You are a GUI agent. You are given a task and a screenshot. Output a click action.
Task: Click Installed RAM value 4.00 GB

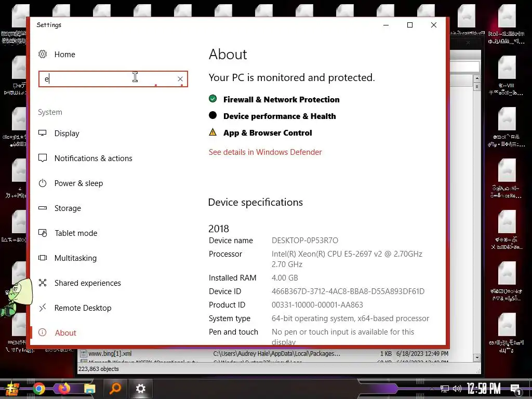pyautogui.click(x=285, y=278)
